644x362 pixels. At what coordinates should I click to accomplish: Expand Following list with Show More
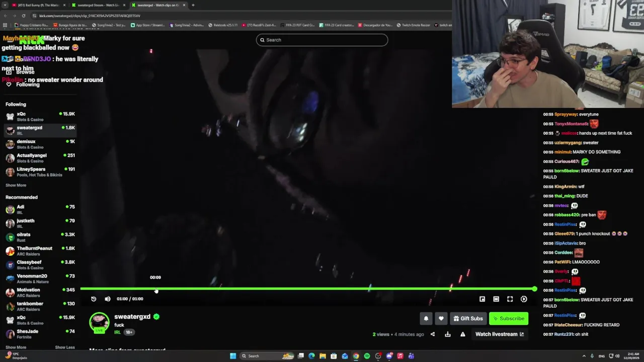click(16, 185)
